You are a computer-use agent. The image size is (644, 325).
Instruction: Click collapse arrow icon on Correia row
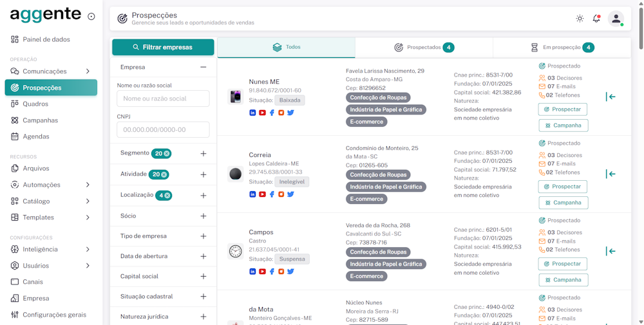(x=611, y=174)
